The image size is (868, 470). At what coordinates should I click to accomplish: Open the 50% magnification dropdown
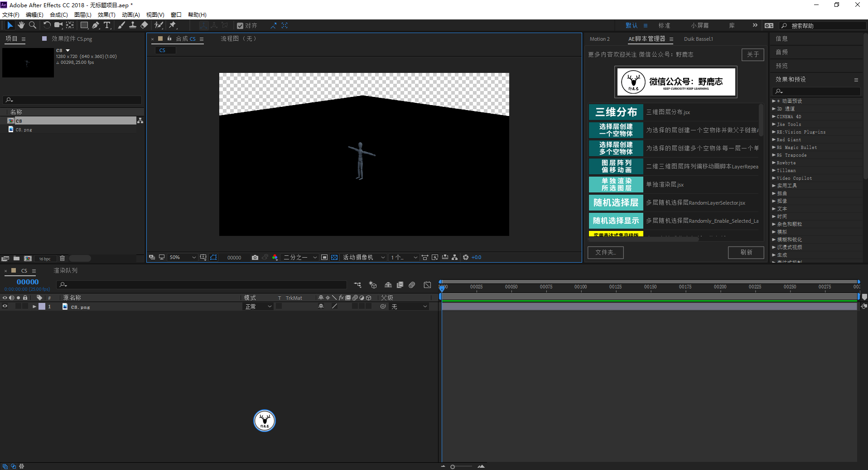pos(182,257)
